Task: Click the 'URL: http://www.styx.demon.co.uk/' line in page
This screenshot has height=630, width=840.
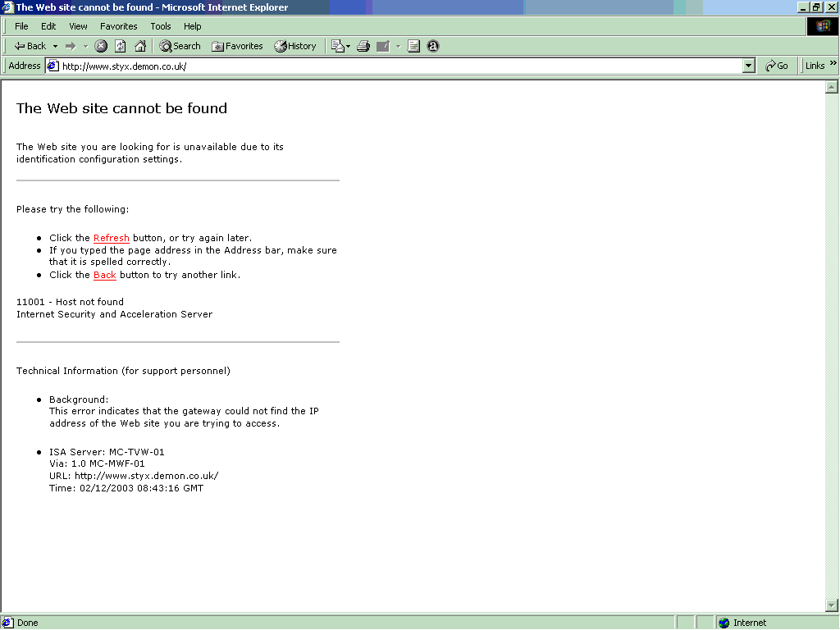Action: click(134, 476)
